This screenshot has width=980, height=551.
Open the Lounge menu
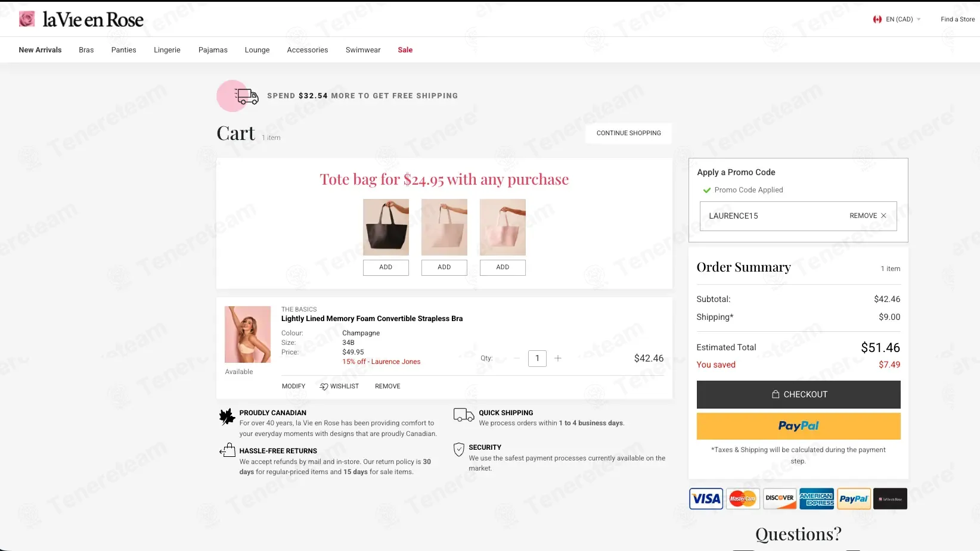tap(257, 50)
